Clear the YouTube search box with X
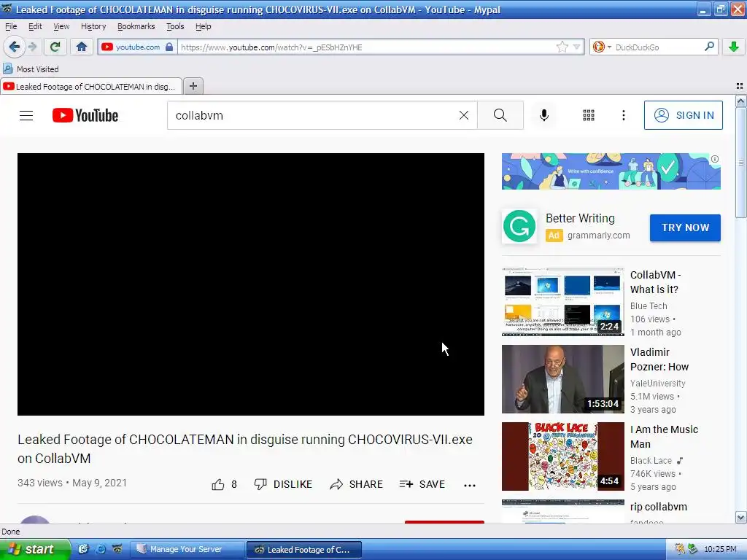The width and height of the screenshot is (747, 560). [x=463, y=115]
